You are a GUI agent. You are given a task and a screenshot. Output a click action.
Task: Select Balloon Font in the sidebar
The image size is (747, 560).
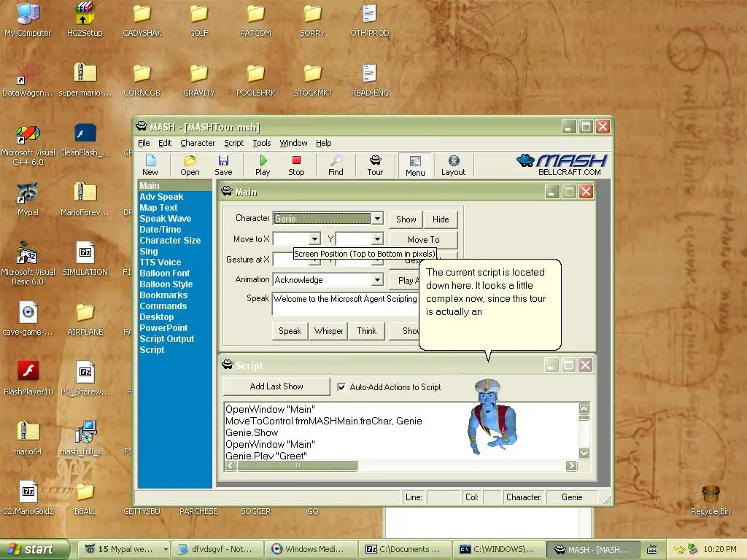click(164, 273)
